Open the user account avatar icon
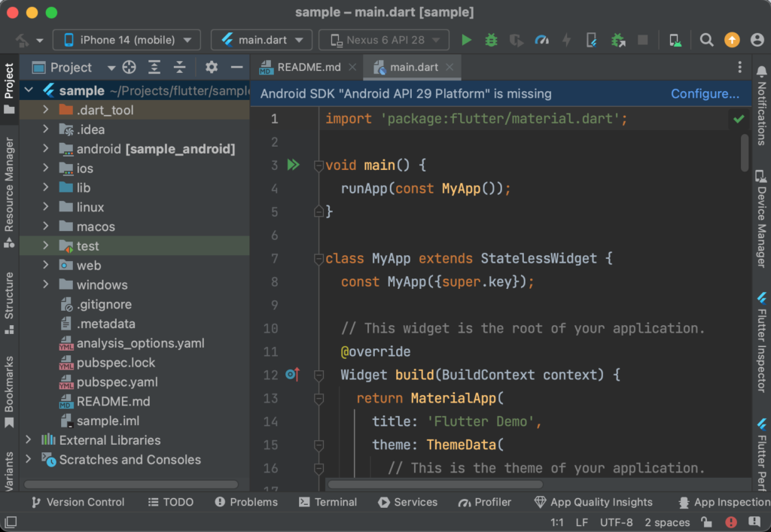The width and height of the screenshot is (771, 532). pyautogui.click(x=757, y=40)
